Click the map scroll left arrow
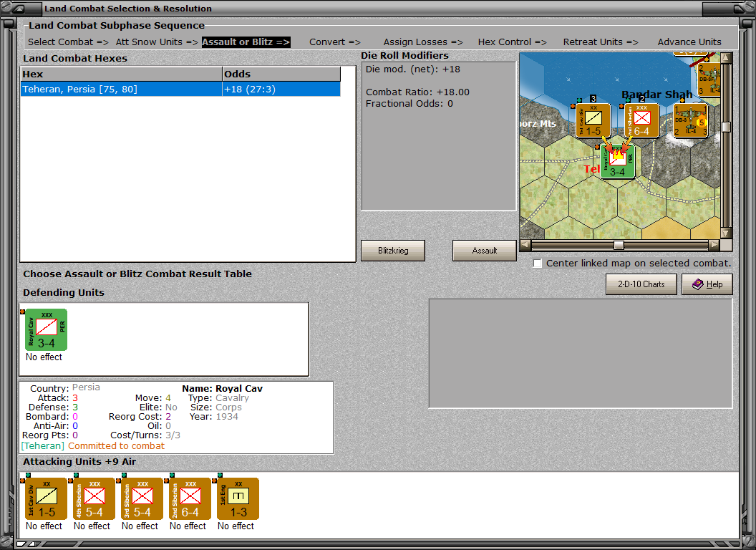Screen dimensions: 756x550 pyautogui.click(x=525, y=245)
